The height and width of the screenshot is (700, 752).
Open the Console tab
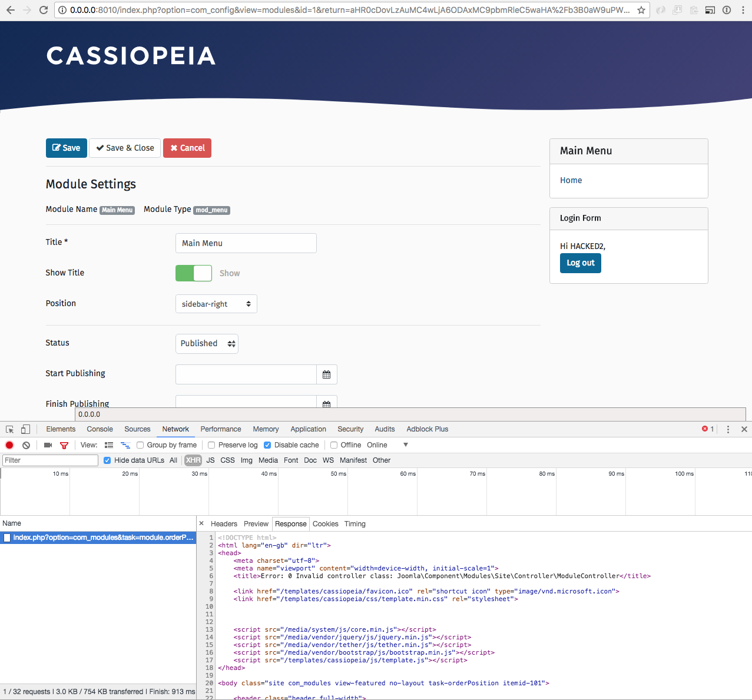100,429
